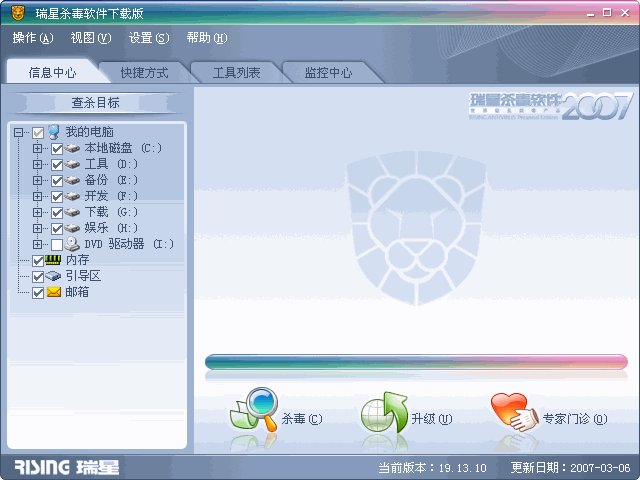Select the My Computer icon in tree
This screenshot has width=640, height=480.
[x=54, y=132]
